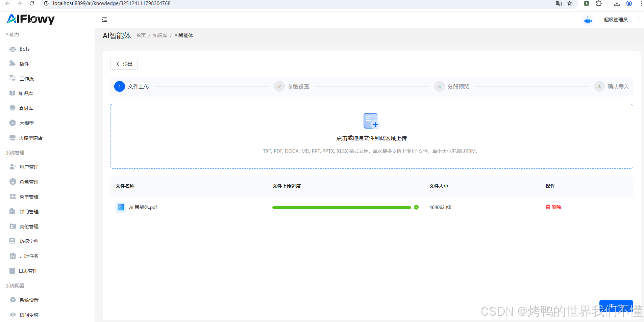This screenshot has width=644, height=322.
Task: Click the AIFlowy logo
Action: click(31, 19)
